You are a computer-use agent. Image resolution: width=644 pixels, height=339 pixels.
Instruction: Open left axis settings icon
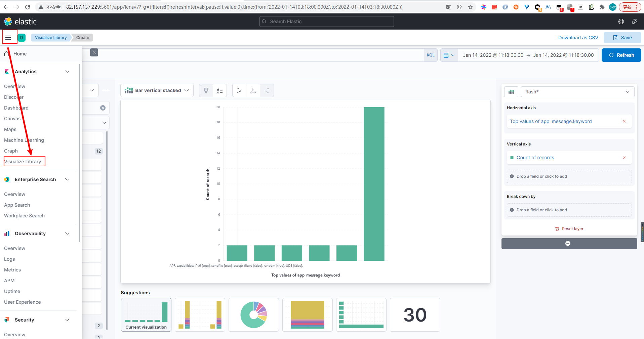tap(239, 90)
